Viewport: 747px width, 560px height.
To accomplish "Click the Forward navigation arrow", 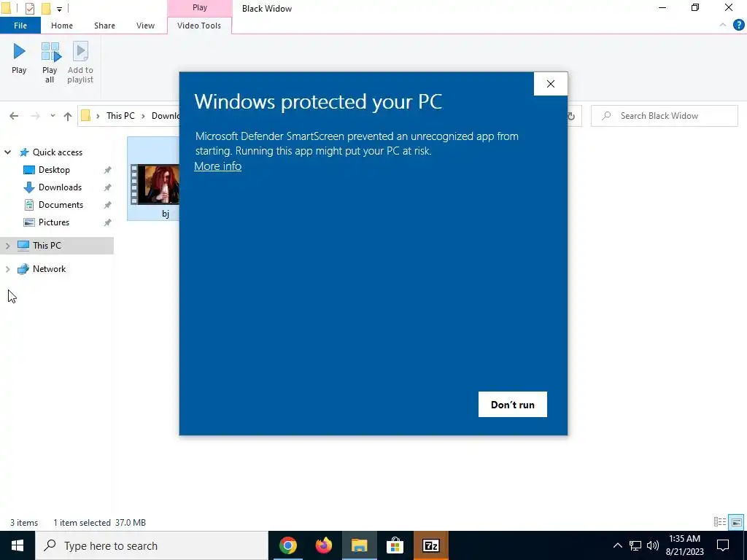I will tap(35, 116).
